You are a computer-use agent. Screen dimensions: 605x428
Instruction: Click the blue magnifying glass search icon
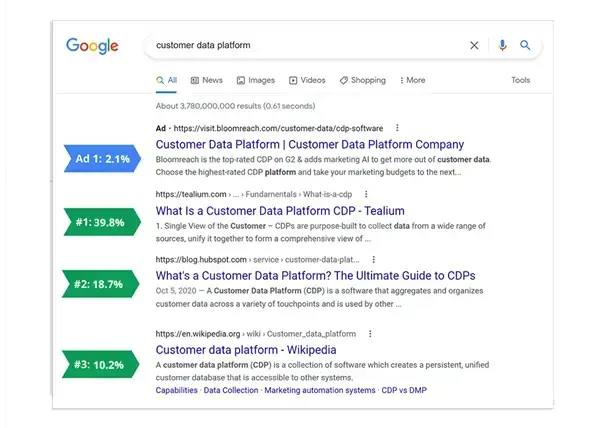tap(525, 45)
